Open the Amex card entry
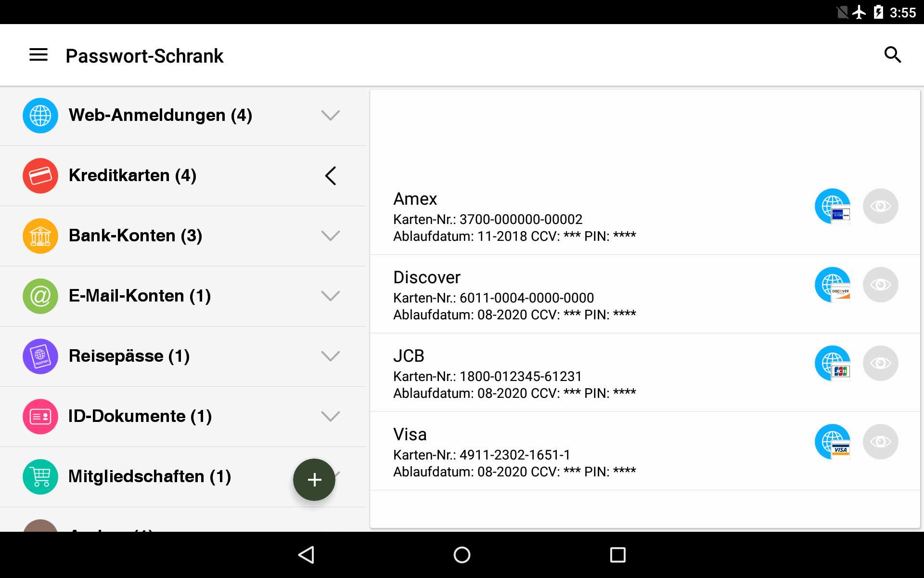 point(645,215)
